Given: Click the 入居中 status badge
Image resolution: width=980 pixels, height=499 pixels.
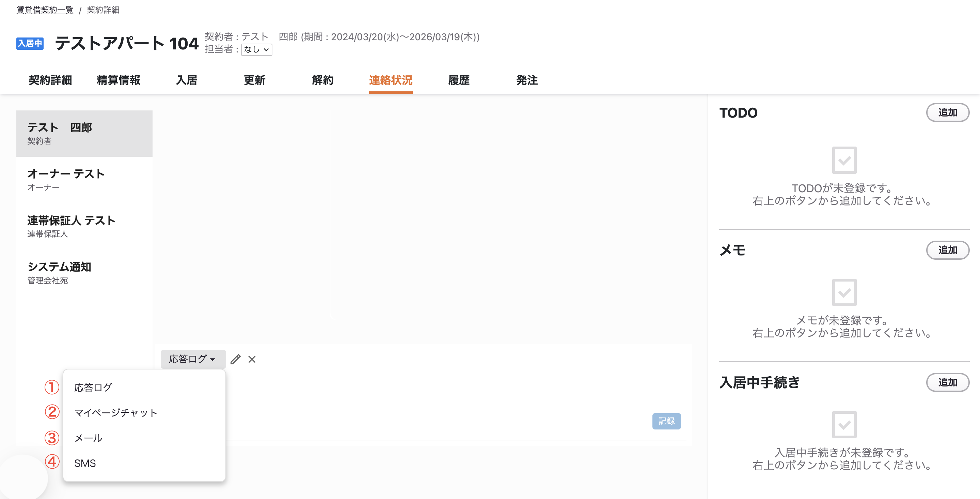Looking at the screenshot, I should click(x=30, y=43).
